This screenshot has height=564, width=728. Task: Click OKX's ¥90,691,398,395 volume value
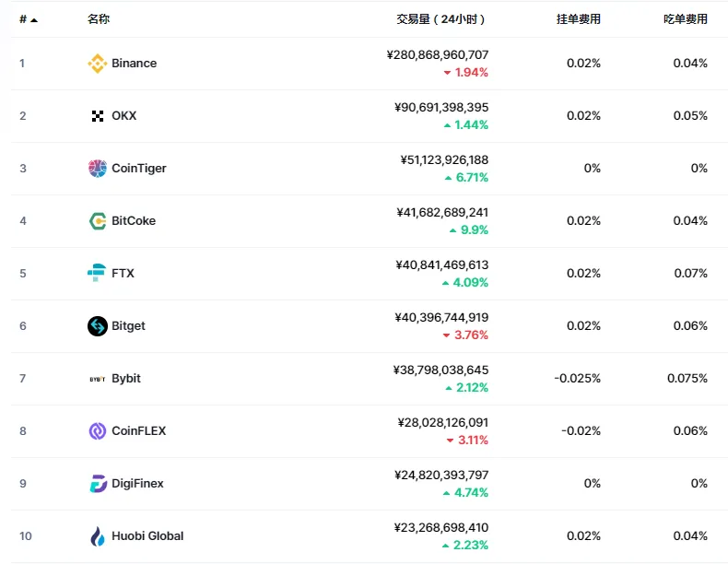click(x=441, y=107)
